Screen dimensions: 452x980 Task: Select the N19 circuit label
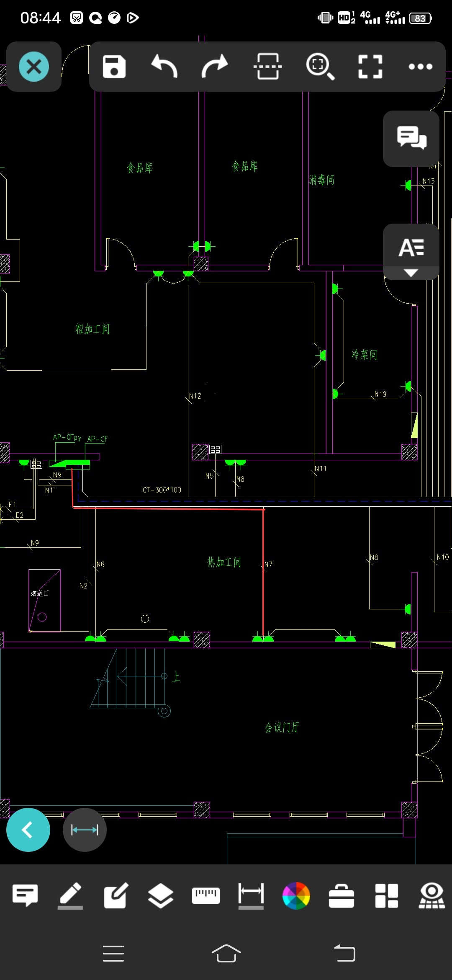pyautogui.click(x=380, y=394)
